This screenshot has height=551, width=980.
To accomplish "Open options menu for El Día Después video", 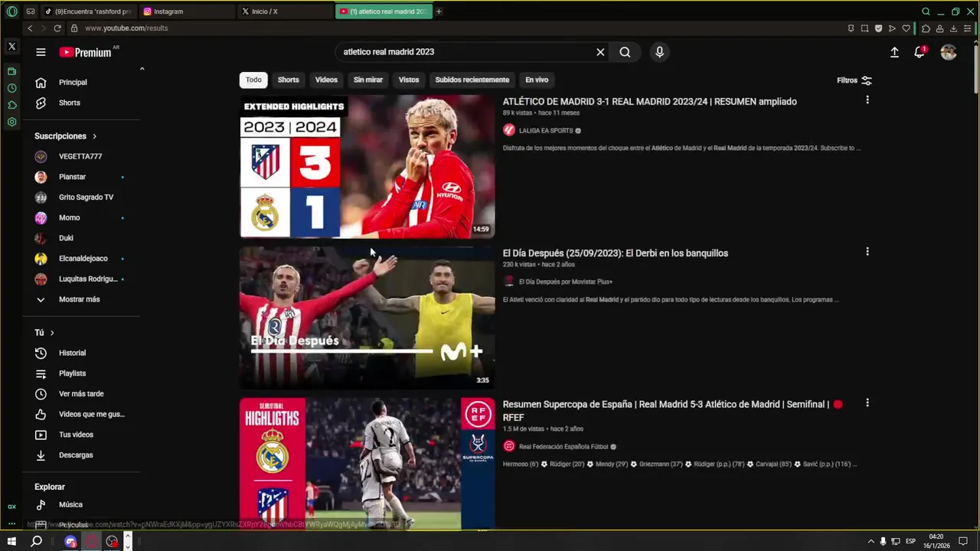I will pyautogui.click(x=867, y=252).
